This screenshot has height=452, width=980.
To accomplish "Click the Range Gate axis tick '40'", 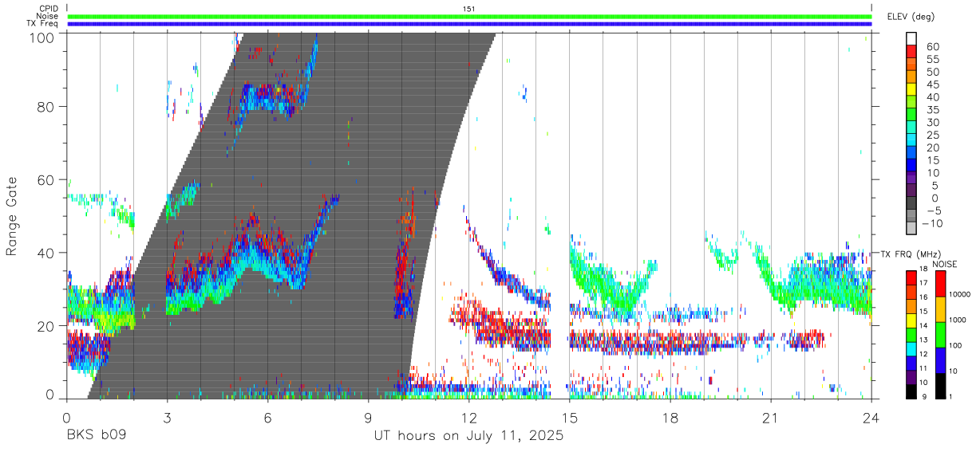I will 45,253.
